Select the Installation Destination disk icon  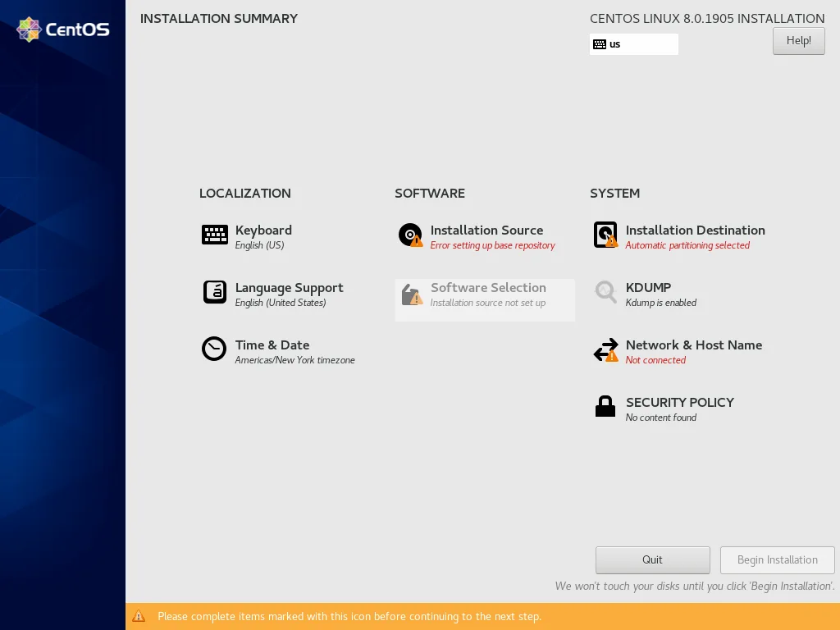click(605, 235)
